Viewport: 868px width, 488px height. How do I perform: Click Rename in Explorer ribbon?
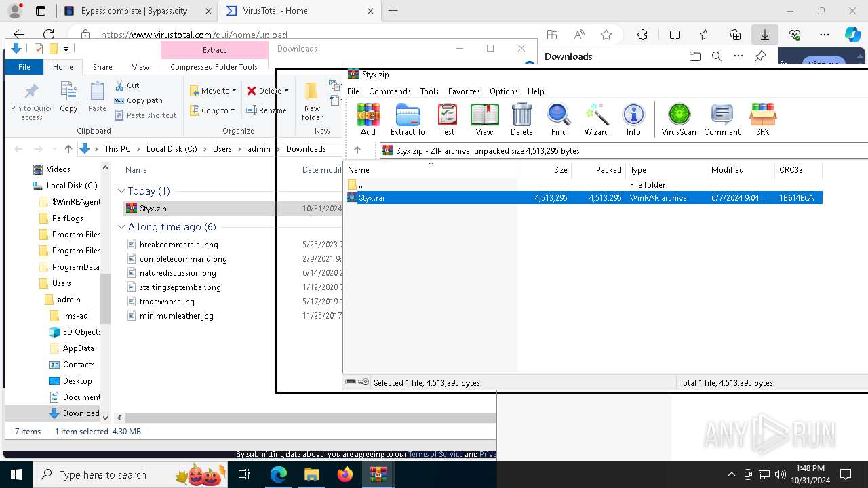[266, 110]
